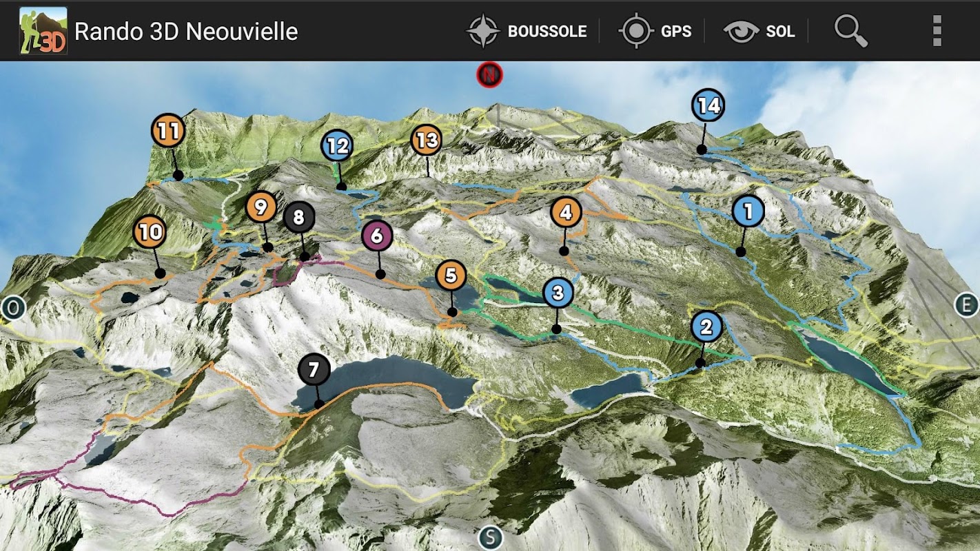Activate the GPS location button
Viewport: 980px width, 551px height.
click(655, 31)
